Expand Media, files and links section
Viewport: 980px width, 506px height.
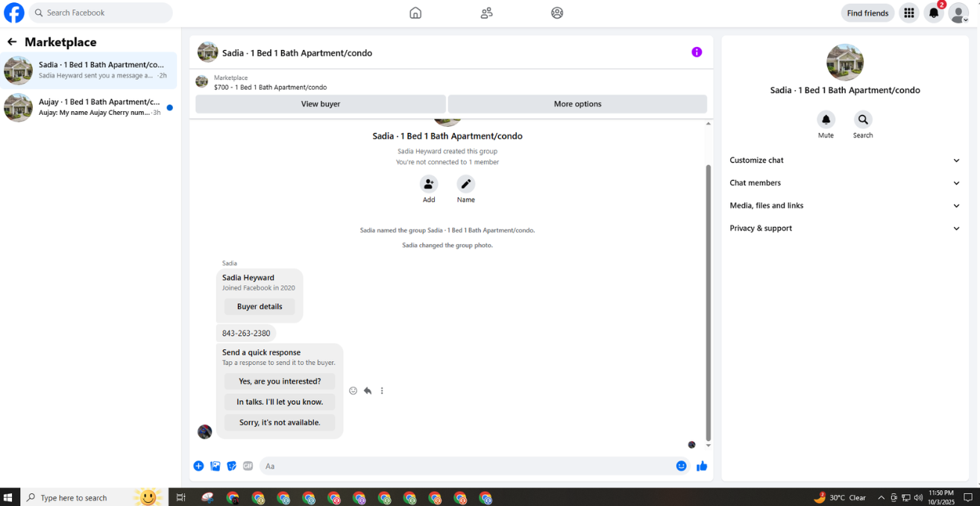tap(845, 205)
